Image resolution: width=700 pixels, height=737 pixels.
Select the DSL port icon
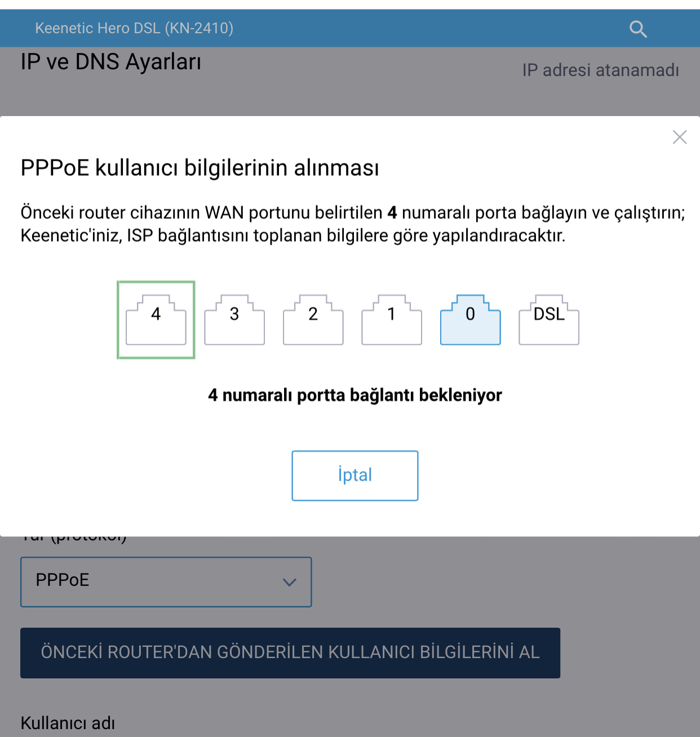click(x=549, y=319)
